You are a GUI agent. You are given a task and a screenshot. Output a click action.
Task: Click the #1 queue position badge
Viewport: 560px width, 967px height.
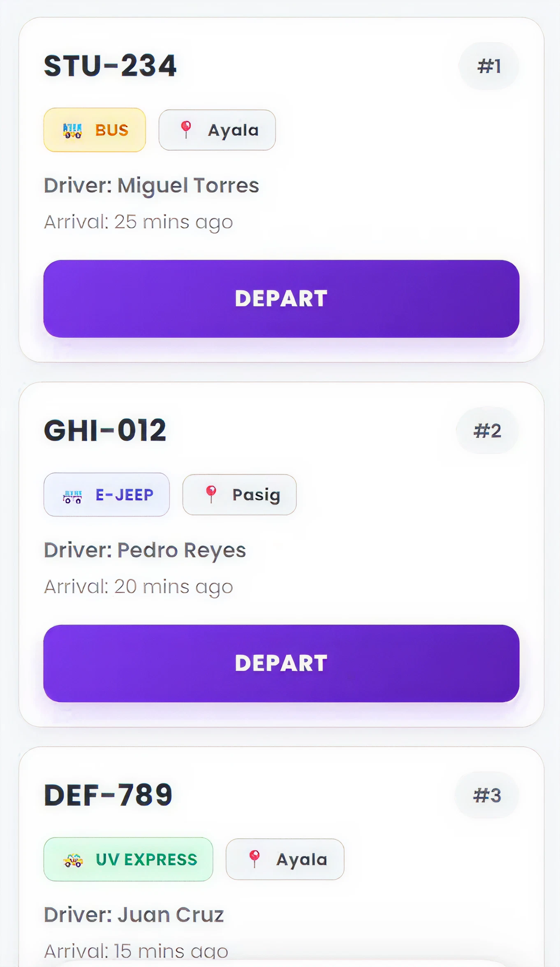pyautogui.click(x=488, y=66)
